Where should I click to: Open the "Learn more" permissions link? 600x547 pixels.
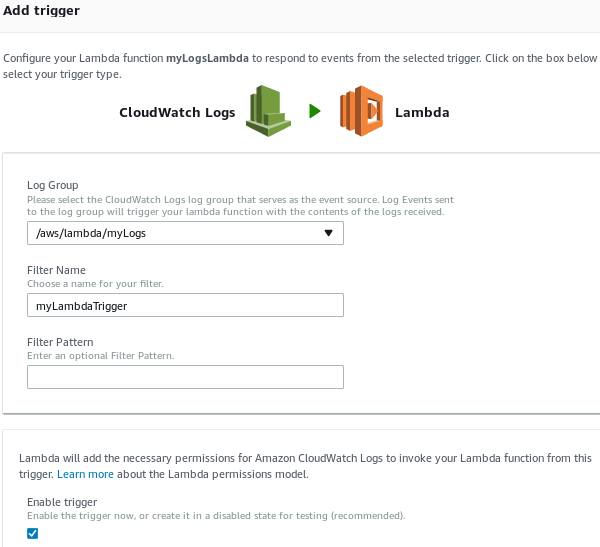coord(85,473)
